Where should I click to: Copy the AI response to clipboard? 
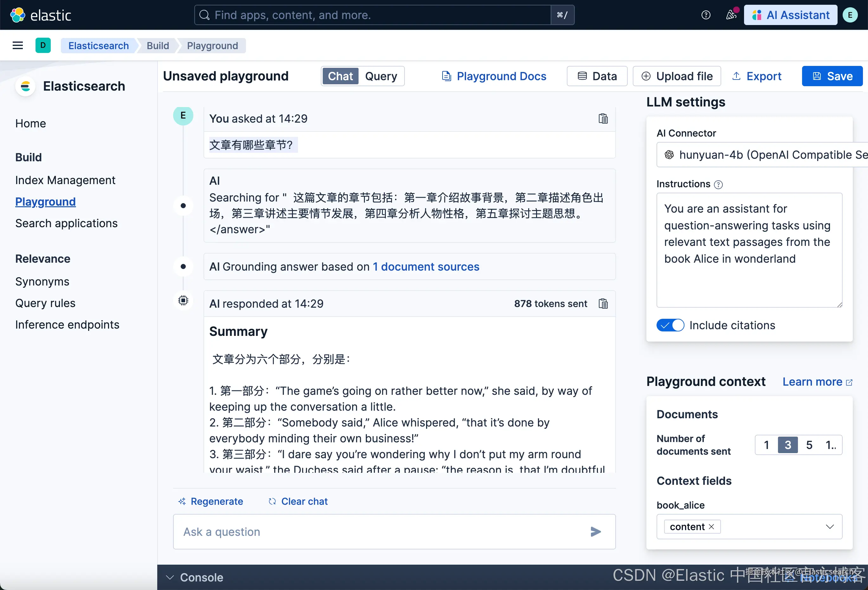(603, 304)
